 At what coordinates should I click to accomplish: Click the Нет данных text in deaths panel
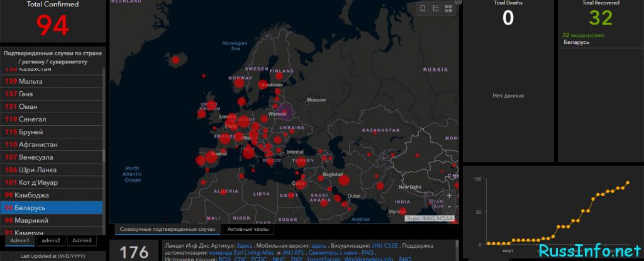coord(508,96)
